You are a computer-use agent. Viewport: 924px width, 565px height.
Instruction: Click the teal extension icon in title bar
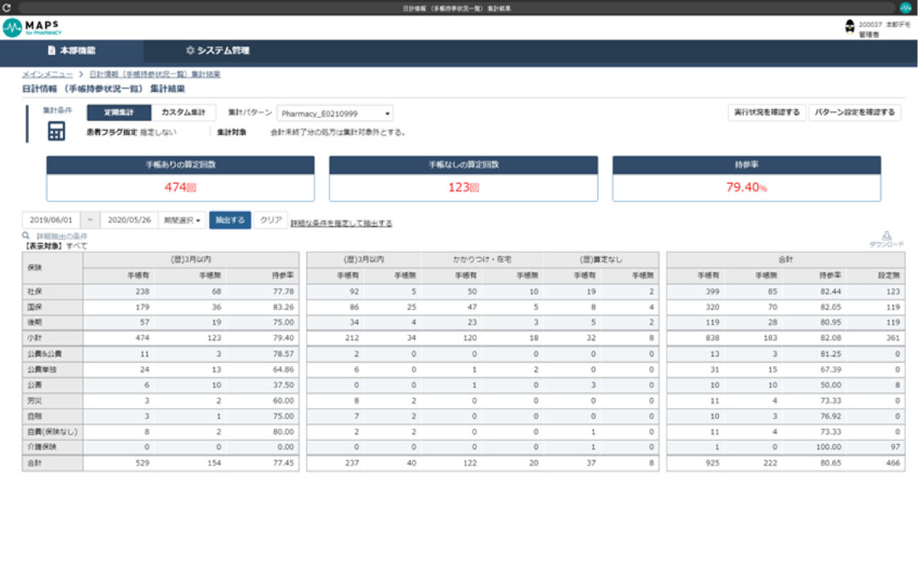[x=905, y=8]
